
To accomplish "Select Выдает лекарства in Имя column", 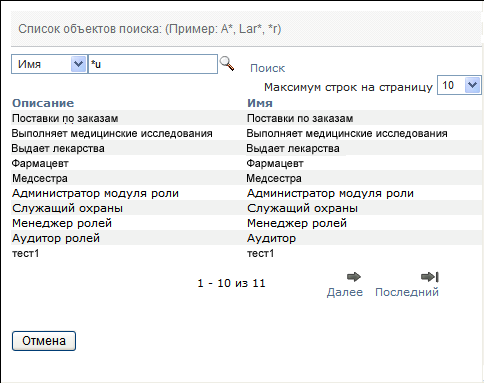I will pyautogui.click(x=293, y=148).
